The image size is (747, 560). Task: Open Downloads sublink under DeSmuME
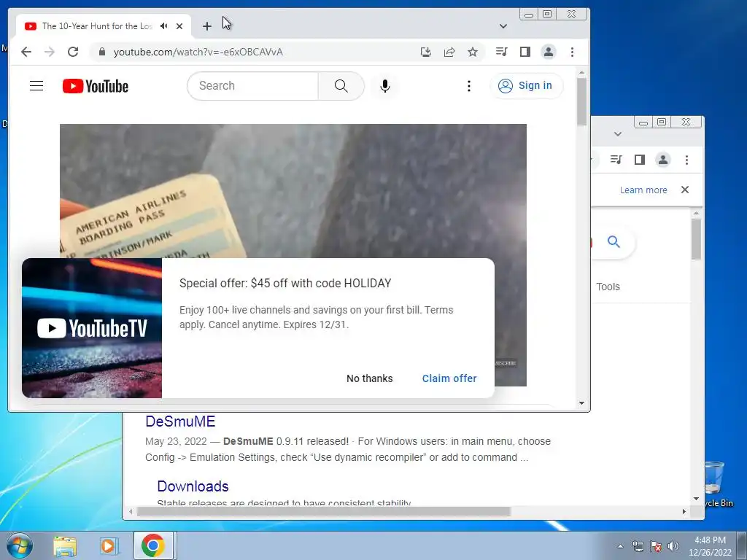(193, 486)
